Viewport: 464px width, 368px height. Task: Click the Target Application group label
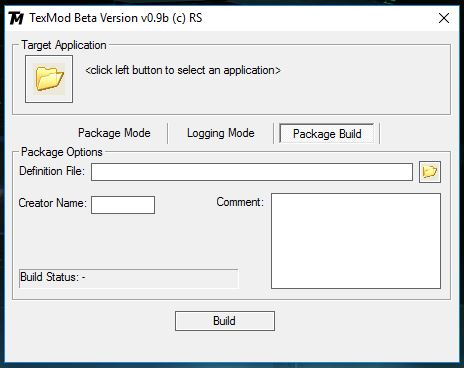coord(64,45)
